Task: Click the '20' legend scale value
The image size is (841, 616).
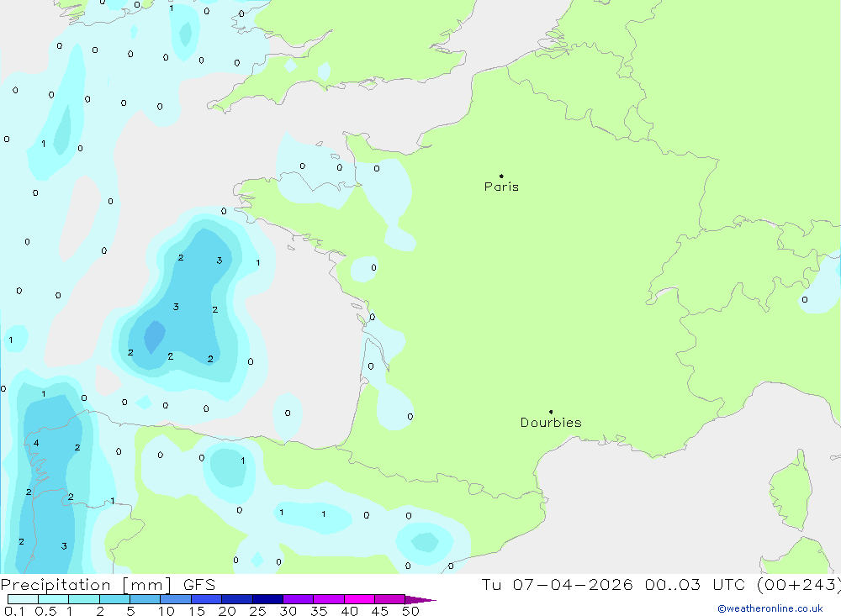Action: coord(227,611)
